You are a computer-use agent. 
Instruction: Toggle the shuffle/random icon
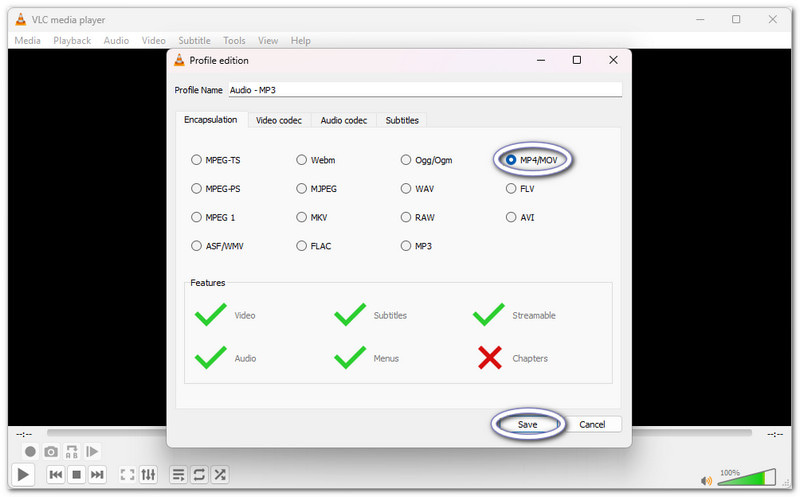[x=220, y=475]
